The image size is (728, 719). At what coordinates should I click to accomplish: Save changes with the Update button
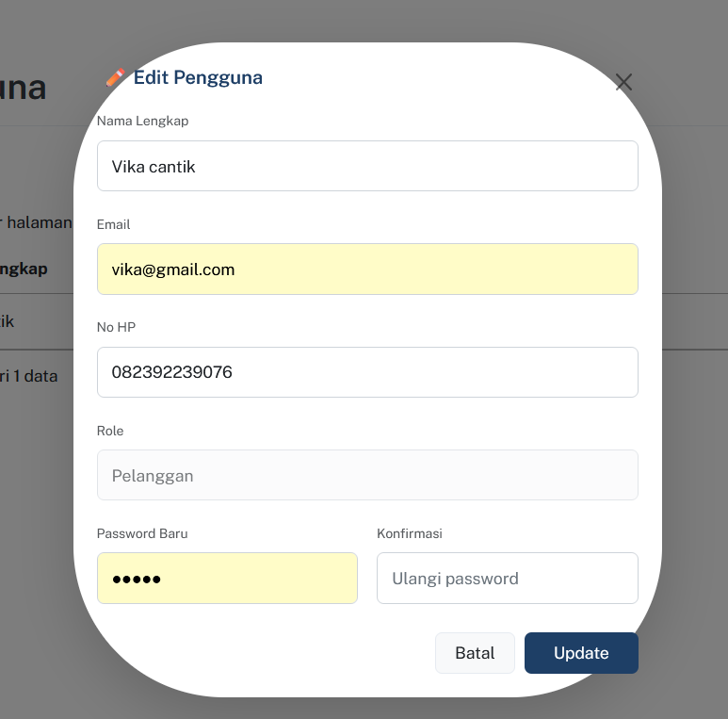click(x=581, y=653)
